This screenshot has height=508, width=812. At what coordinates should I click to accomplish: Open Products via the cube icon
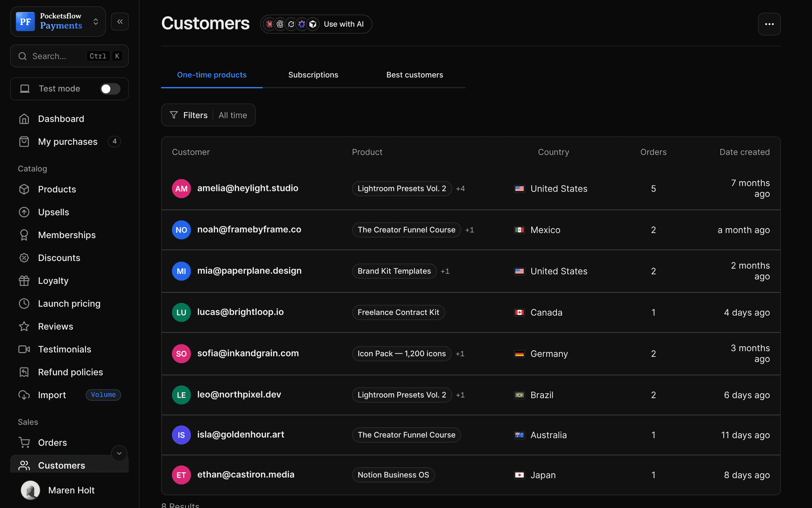pyautogui.click(x=24, y=189)
